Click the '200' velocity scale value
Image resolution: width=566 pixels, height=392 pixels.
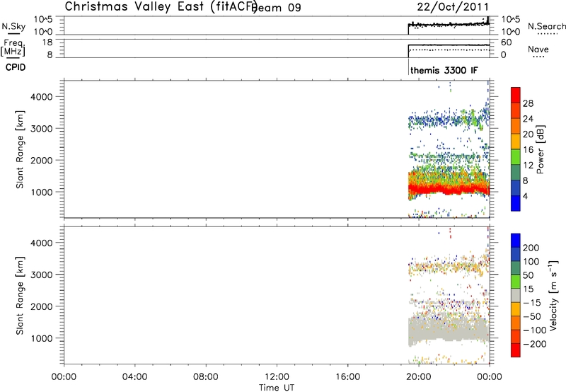(531, 248)
